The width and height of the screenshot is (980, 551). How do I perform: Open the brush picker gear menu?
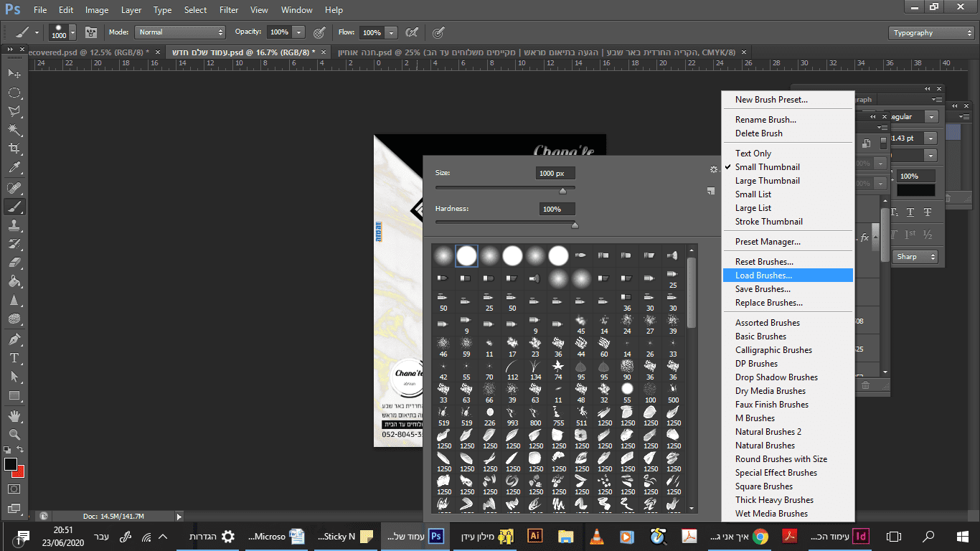click(x=713, y=169)
